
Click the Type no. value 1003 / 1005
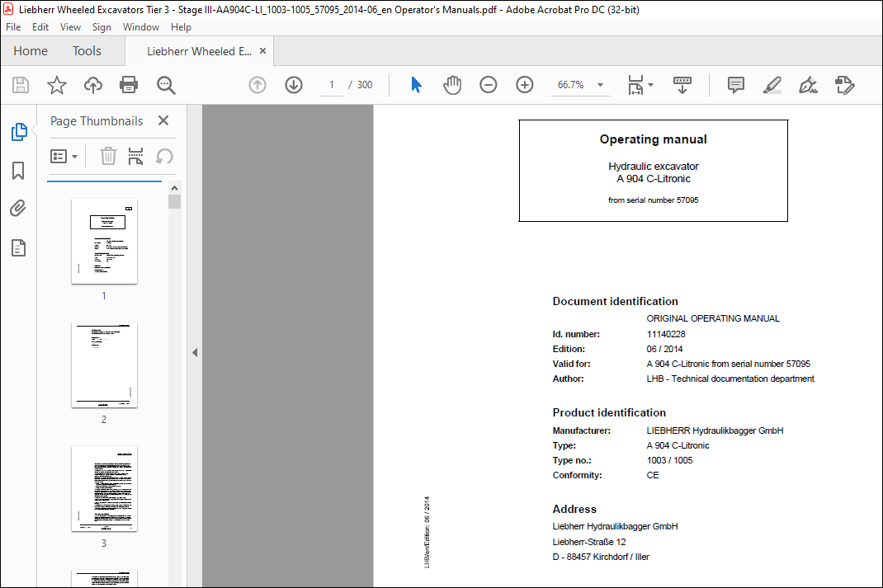(x=669, y=460)
